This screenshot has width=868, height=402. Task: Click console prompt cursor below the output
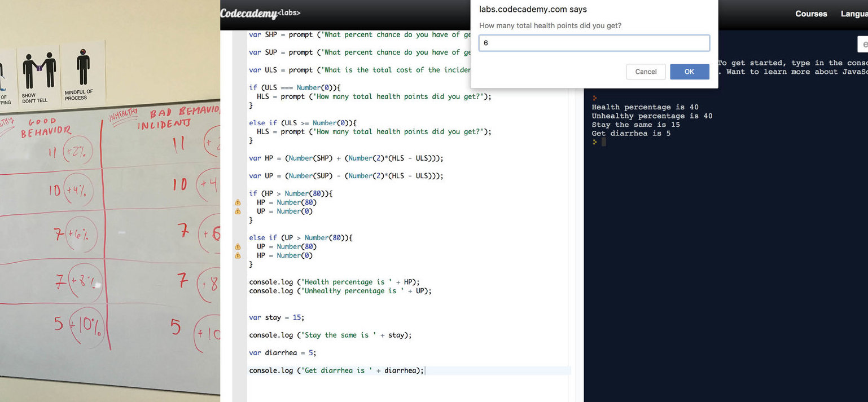(x=603, y=142)
